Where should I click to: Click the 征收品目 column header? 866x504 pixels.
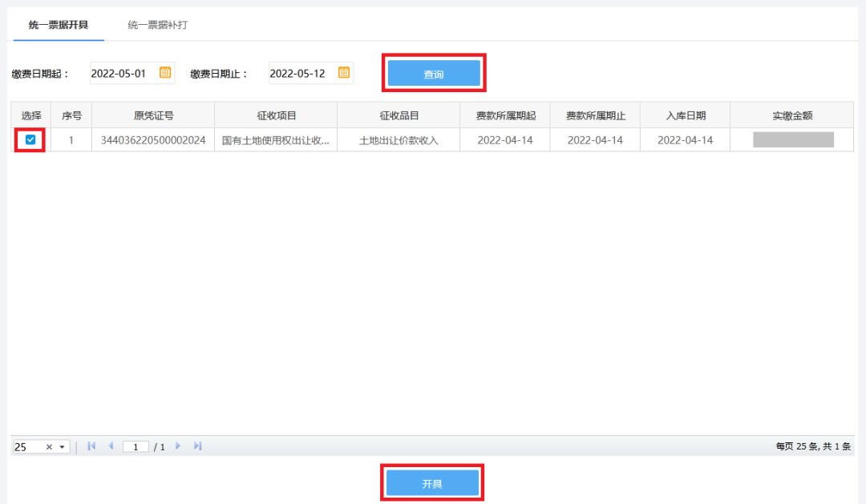click(399, 115)
